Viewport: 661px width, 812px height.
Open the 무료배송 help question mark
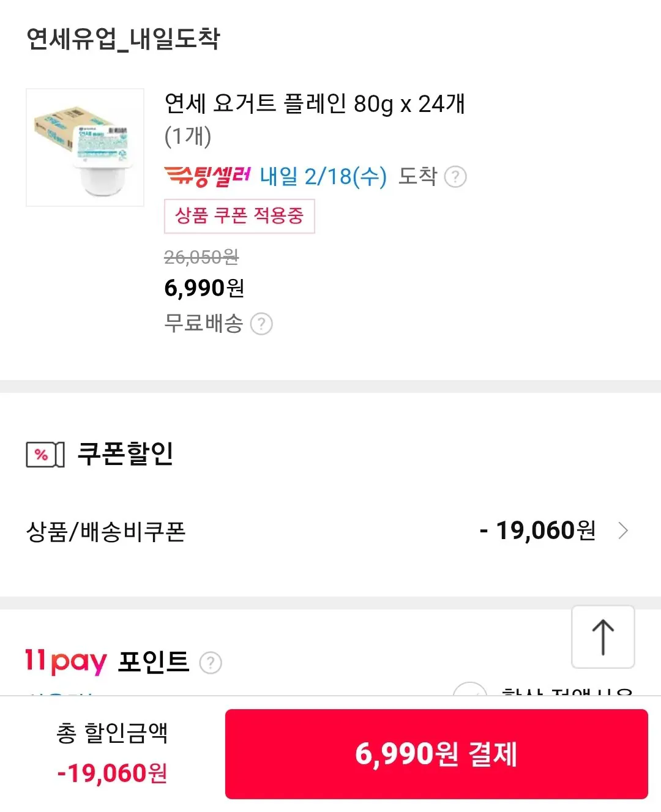pos(262,324)
